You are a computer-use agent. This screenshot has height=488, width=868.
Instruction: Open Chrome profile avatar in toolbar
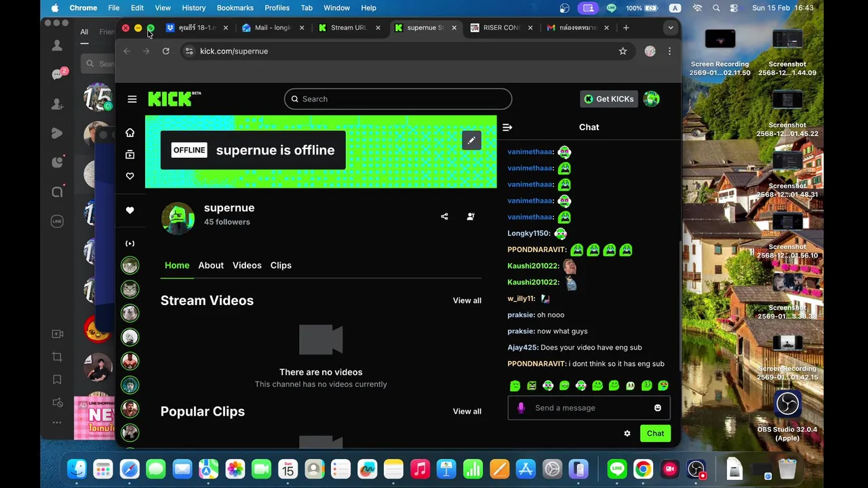tap(650, 51)
